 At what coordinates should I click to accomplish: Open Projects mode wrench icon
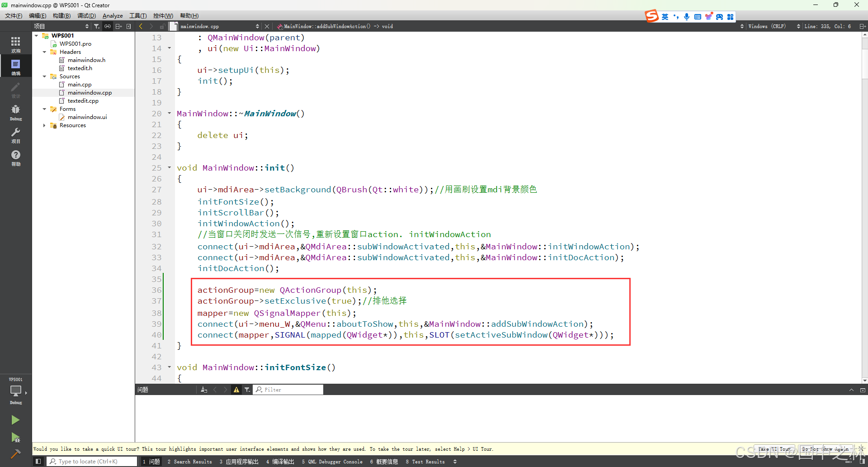click(x=16, y=134)
